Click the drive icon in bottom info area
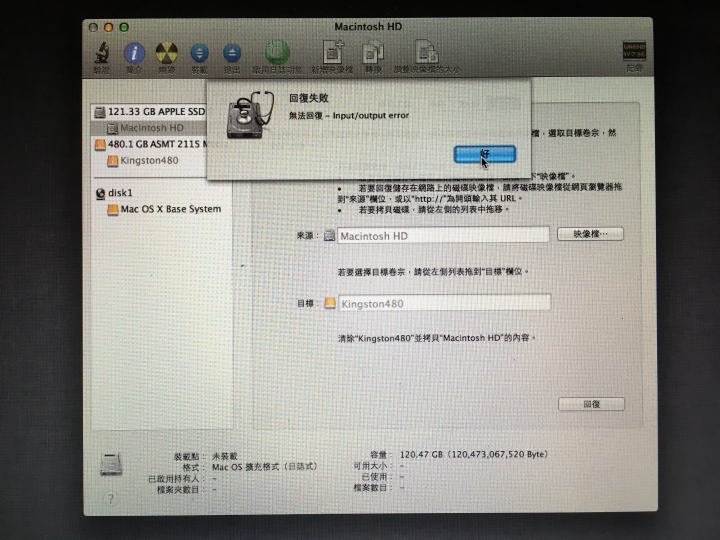This screenshot has height=540, width=720. pyautogui.click(x=111, y=464)
